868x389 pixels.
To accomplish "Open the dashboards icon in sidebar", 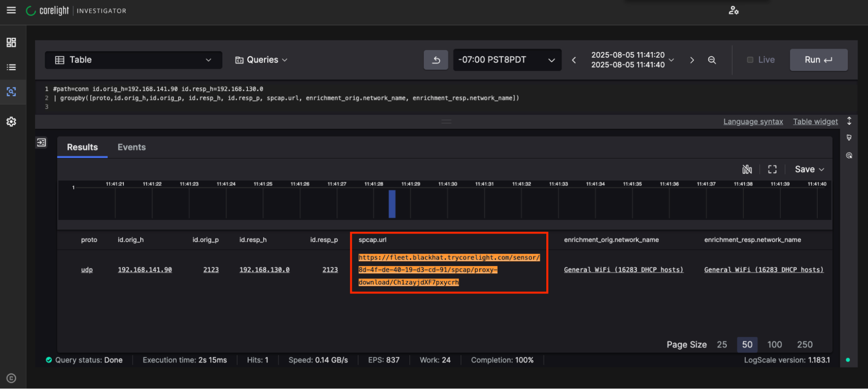I will coord(11,42).
